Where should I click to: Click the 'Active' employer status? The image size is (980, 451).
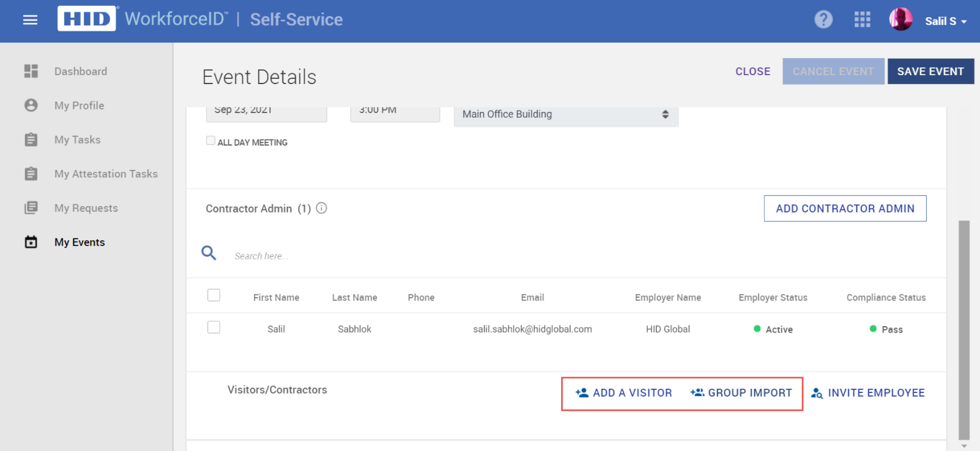pos(773,329)
